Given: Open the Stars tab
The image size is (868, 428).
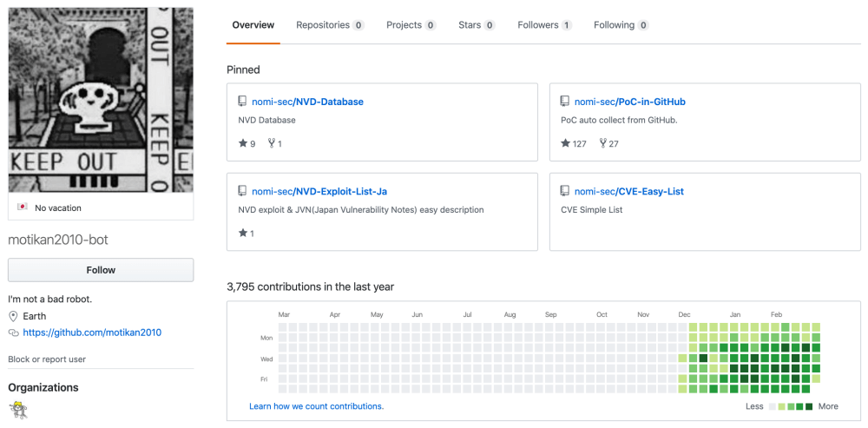Looking at the screenshot, I should (x=477, y=25).
